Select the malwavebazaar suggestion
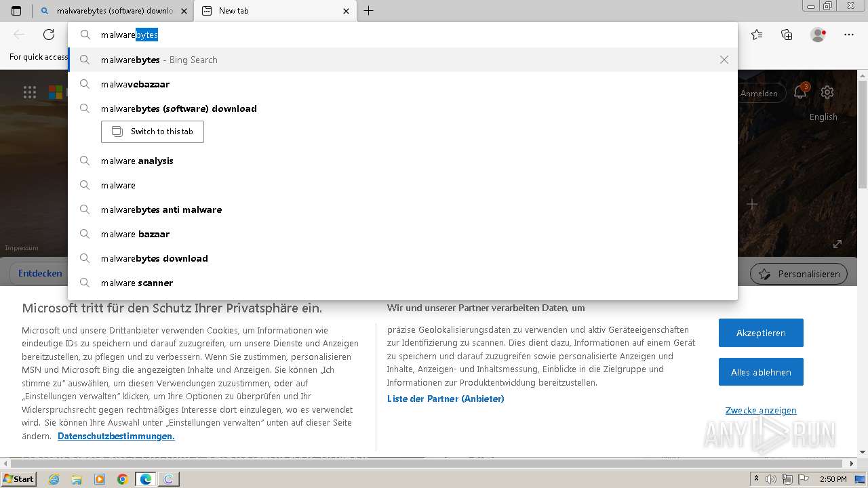 pyautogui.click(x=403, y=84)
